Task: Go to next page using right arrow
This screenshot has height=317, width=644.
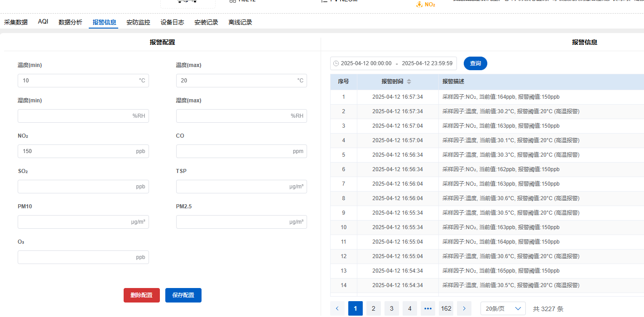Action: pos(464,308)
